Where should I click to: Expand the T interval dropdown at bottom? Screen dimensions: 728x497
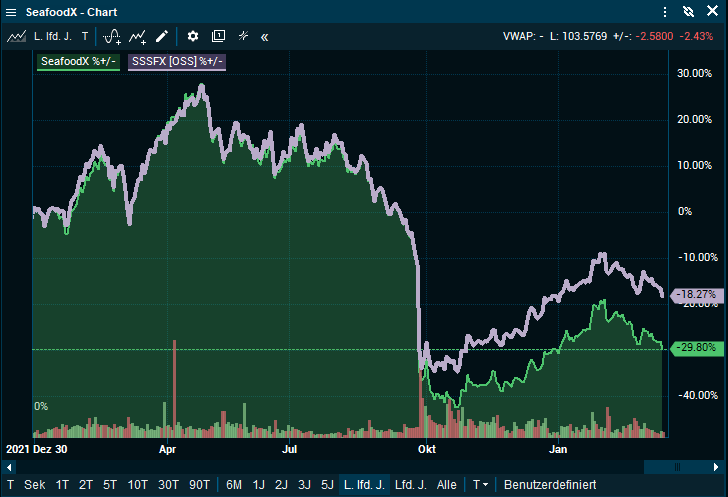481,485
